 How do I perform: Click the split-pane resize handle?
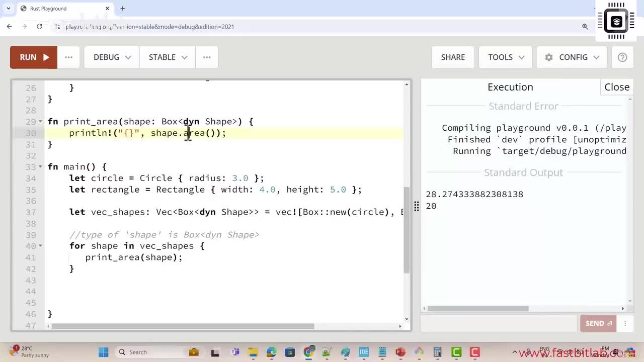[417, 206]
